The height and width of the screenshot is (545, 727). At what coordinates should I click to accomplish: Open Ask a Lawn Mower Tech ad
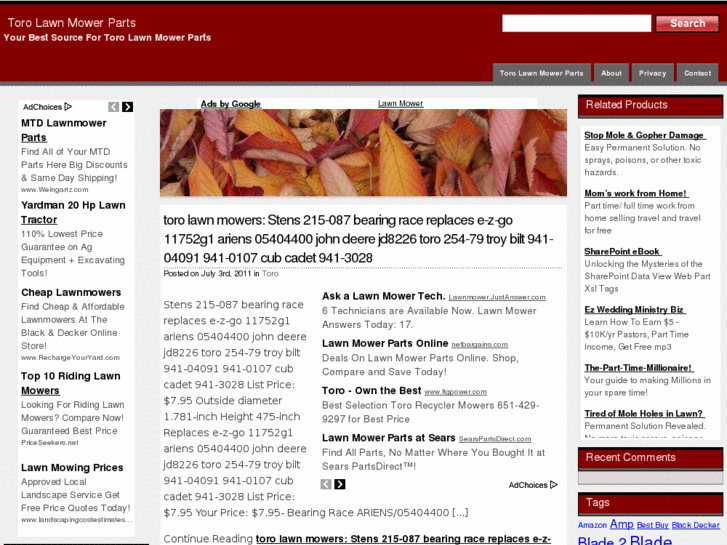click(x=383, y=296)
